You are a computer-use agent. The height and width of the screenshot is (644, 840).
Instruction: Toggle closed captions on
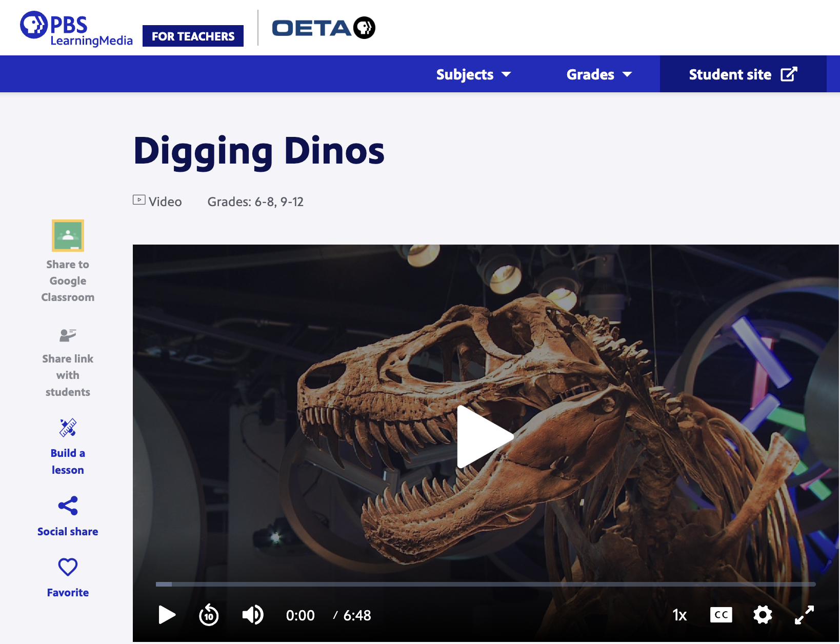pyautogui.click(x=721, y=615)
